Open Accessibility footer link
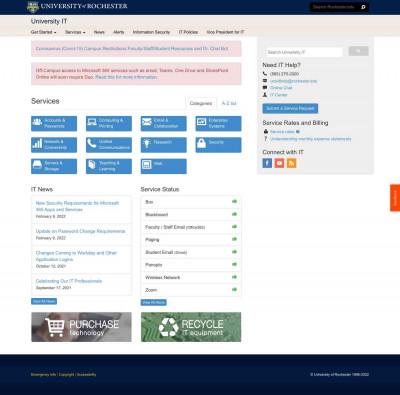 point(86,375)
